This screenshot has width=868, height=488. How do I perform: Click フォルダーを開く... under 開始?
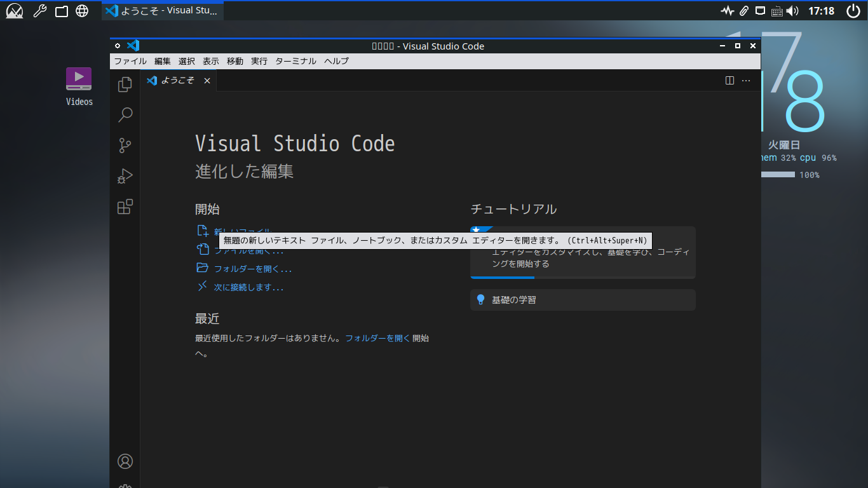tap(253, 269)
